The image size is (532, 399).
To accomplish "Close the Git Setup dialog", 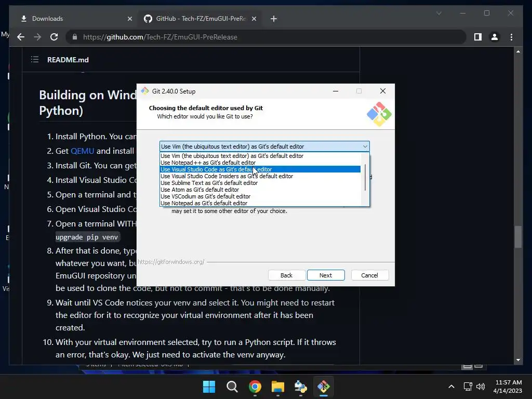I will (x=383, y=91).
